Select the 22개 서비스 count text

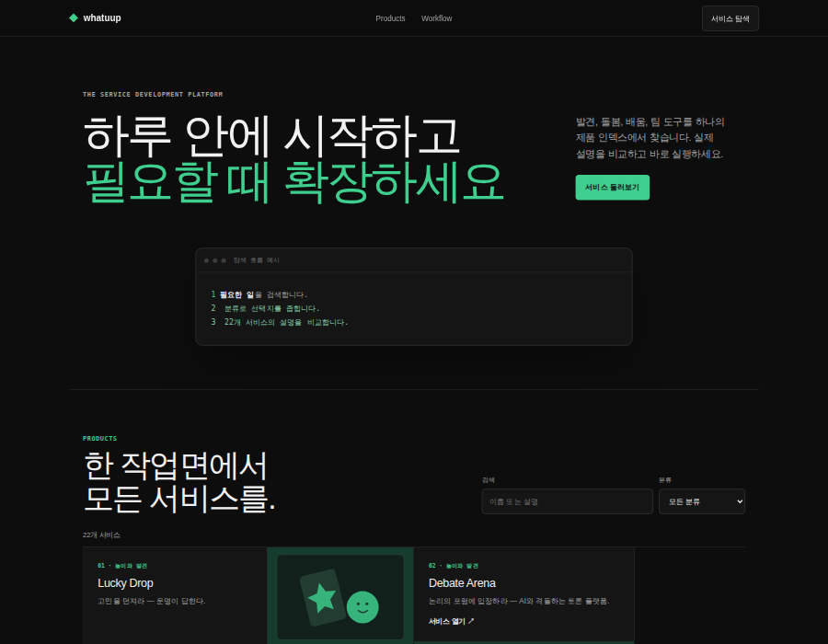coord(101,535)
